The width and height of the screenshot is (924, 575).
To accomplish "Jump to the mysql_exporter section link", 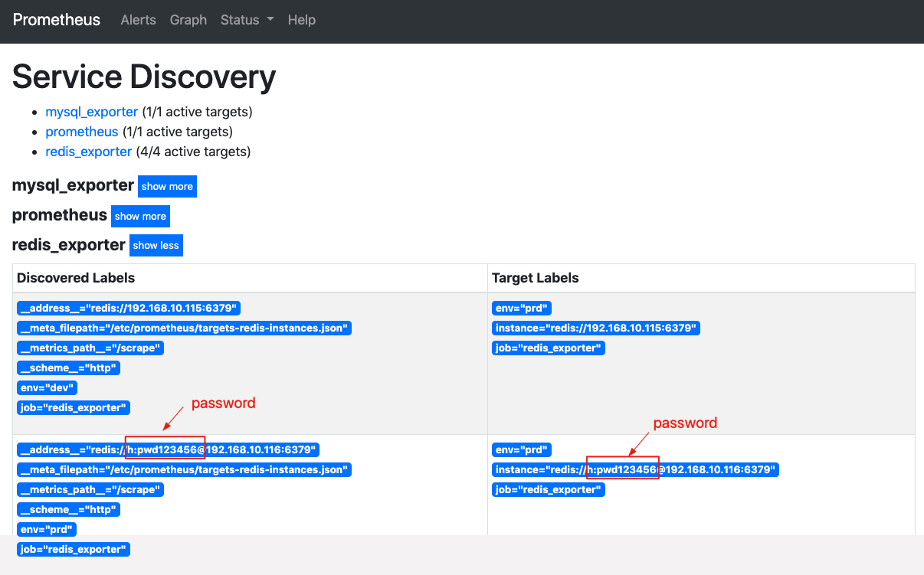I will [x=91, y=112].
